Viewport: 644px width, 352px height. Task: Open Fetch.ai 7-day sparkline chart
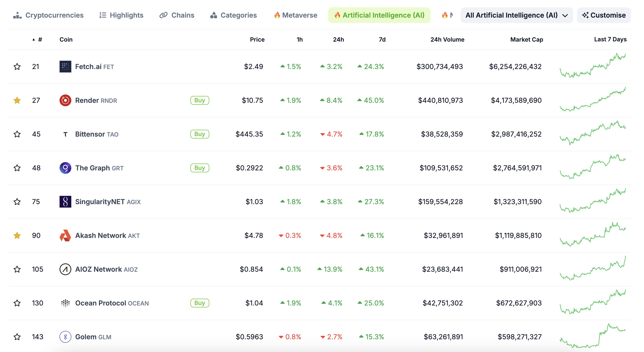(x=593, y=65)
